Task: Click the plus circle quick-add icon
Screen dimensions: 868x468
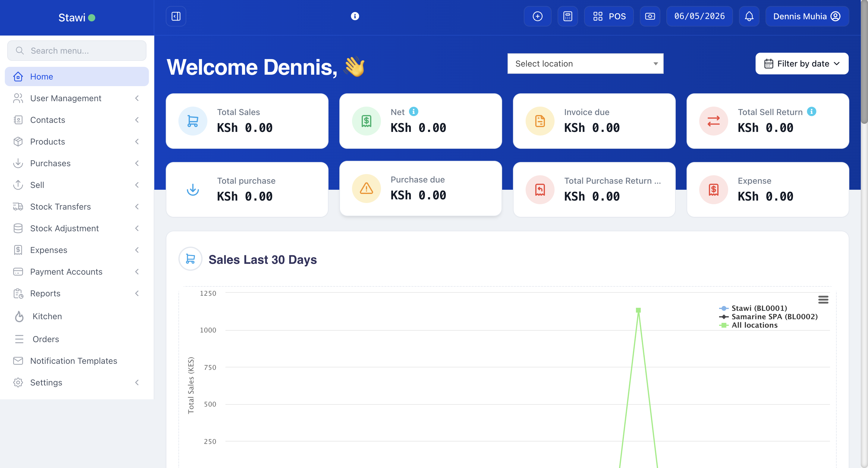Action: (x=537, y=16)
